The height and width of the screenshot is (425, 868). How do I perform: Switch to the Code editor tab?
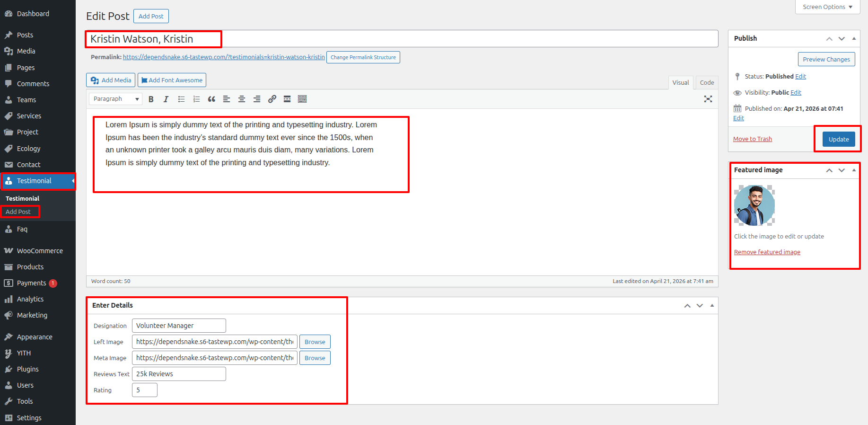707,82
